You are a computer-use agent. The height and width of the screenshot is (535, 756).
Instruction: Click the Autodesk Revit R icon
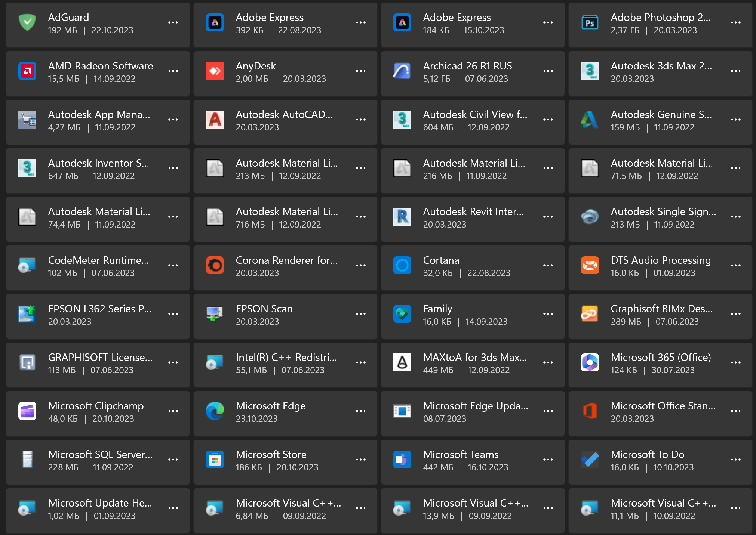coord(402,217)
